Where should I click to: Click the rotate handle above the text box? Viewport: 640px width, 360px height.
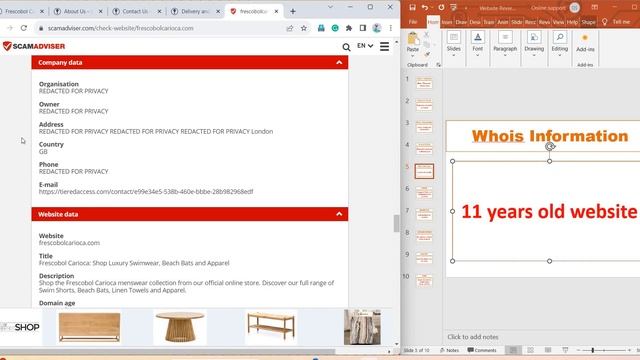click(x=550, y=146)
